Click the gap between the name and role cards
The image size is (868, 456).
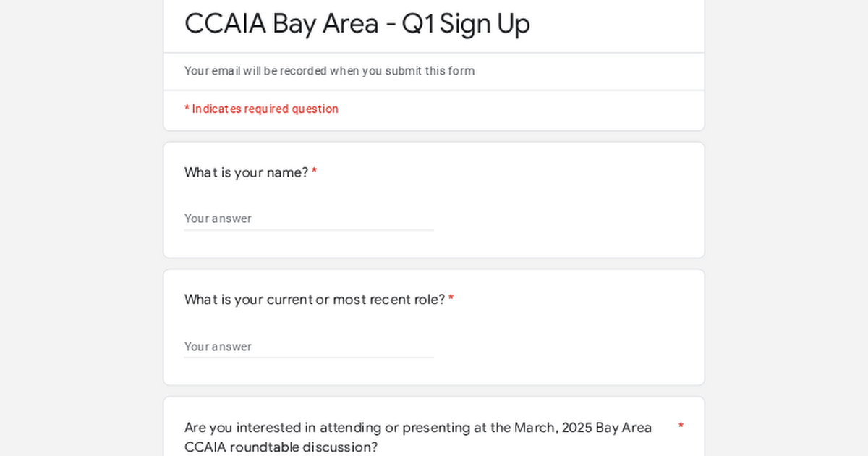[x=434, y=263]
